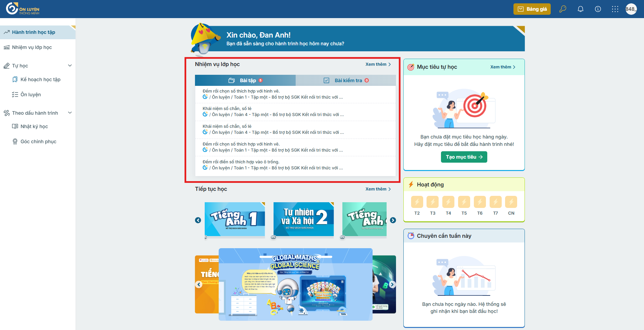Open the apps grid menu
The width and height of the screenshot is (644, 330).
coord(615,9)
